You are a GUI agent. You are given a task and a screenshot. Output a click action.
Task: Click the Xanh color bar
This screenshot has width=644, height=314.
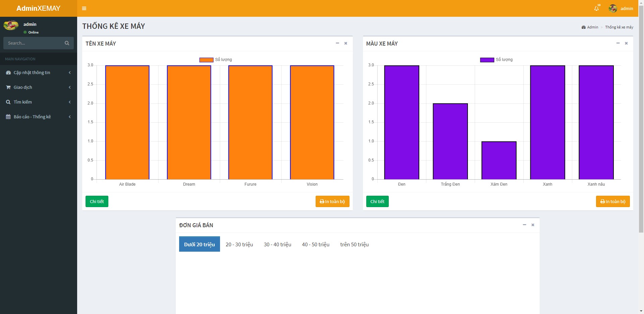click(x=548, y=122)
